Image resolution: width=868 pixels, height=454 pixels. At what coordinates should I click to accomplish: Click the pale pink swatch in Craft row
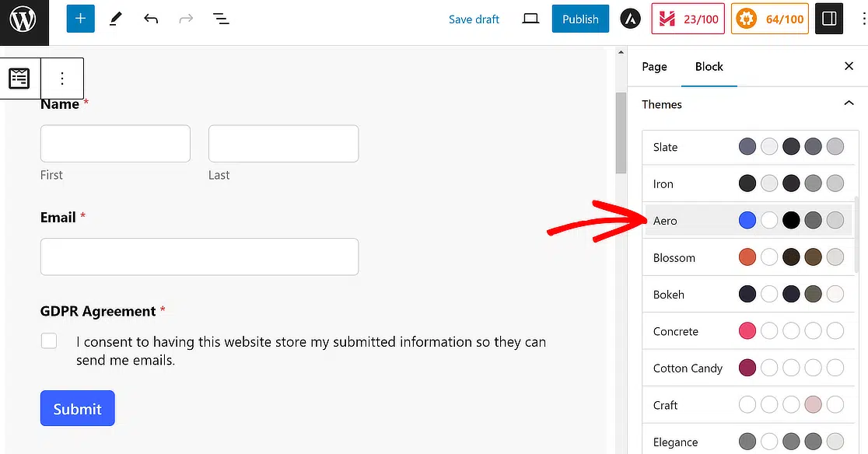[813, 405]
